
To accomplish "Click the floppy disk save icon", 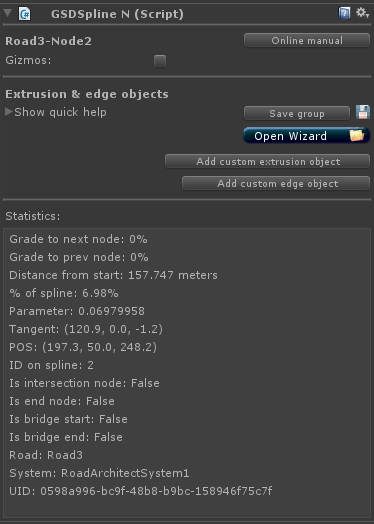I will click(x=363, y=112).
